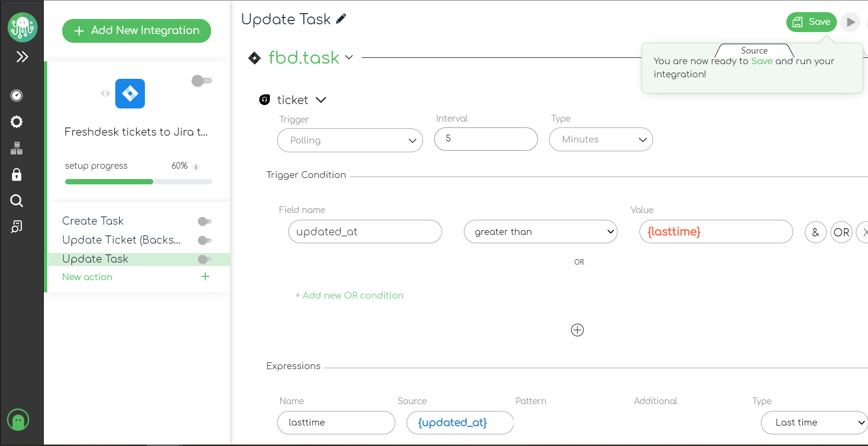This screenshot has width=868, height=446.
Task: Toggle the Update Ticket (Backsync) action
Action: (205, 240)
